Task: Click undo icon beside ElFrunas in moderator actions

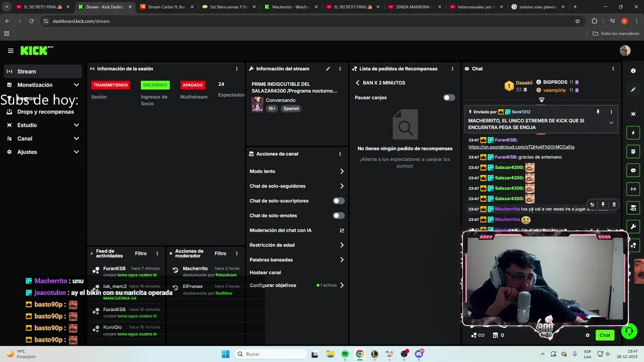Action: point(175,288)
